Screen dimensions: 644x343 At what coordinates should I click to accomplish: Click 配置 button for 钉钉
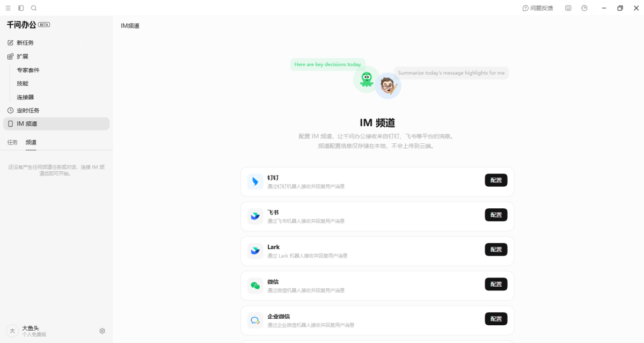pos(496,180)
